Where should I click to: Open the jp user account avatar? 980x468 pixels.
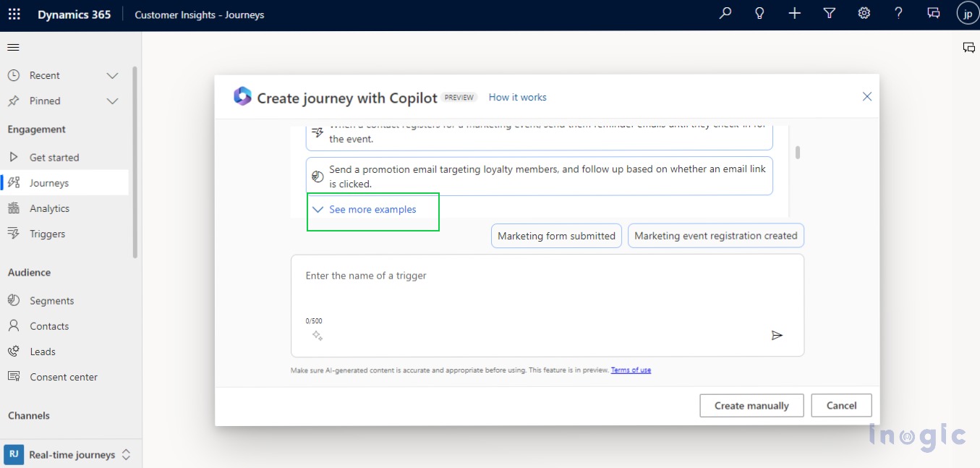pyautogui.click(x=967, y=14)
